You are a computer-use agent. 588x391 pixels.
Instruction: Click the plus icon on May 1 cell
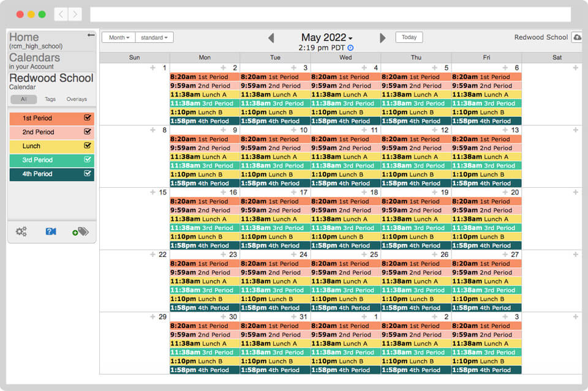click(153, 67)
